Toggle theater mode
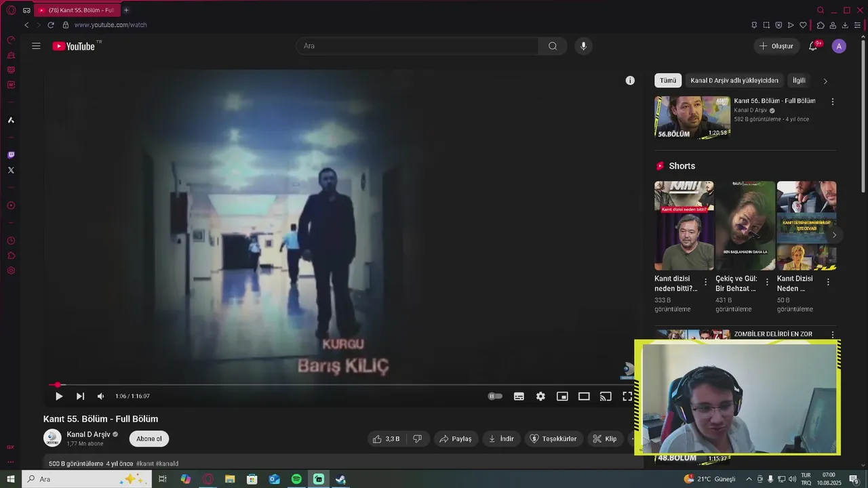This screenshot has height=488, width=868. (584, 396)
